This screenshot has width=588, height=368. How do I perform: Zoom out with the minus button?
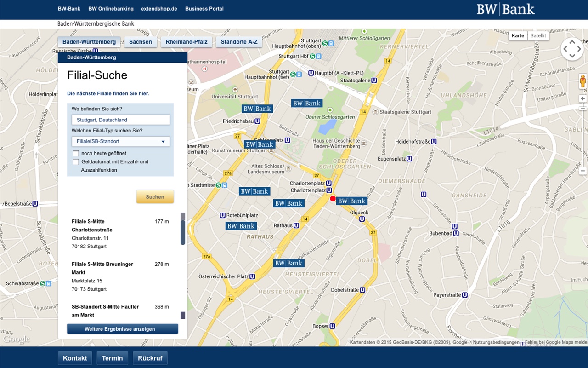coord(583,171)
